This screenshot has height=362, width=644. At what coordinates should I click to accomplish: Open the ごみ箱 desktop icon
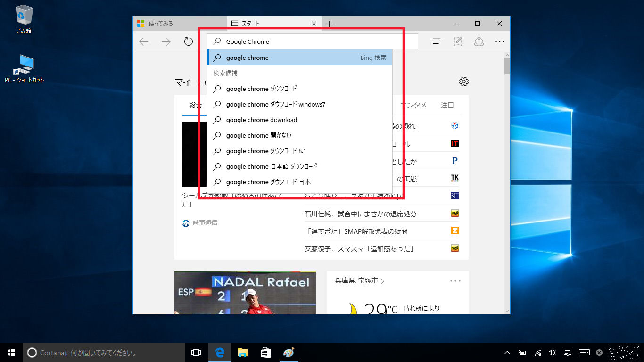coord(24,20)
